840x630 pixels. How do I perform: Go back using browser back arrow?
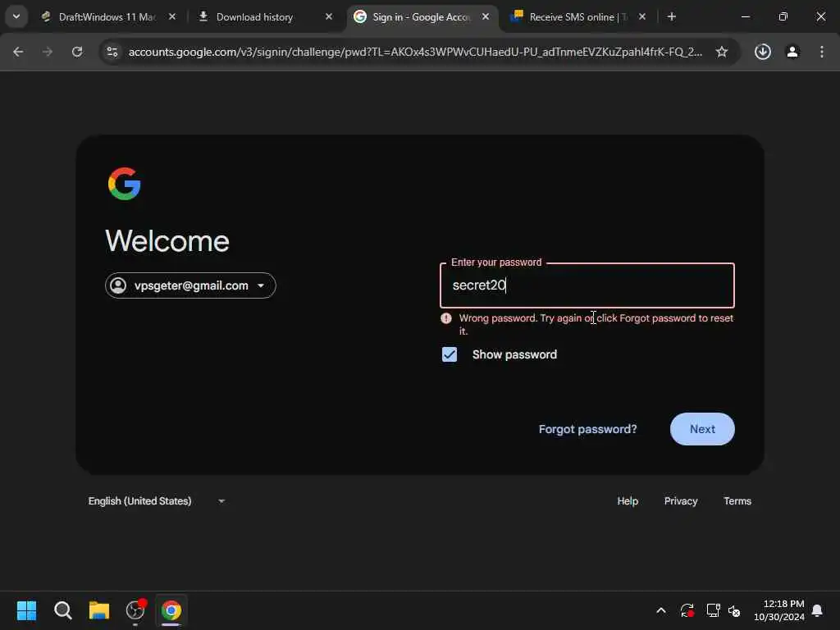coord(18,52)
